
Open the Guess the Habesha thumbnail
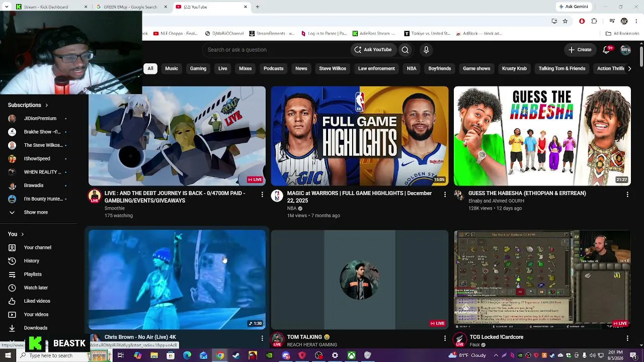[x=542, y=136]
